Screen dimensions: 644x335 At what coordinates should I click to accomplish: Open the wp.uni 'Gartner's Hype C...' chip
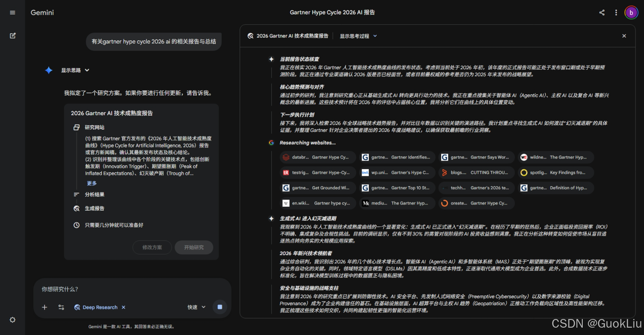[x=397, y=173]
